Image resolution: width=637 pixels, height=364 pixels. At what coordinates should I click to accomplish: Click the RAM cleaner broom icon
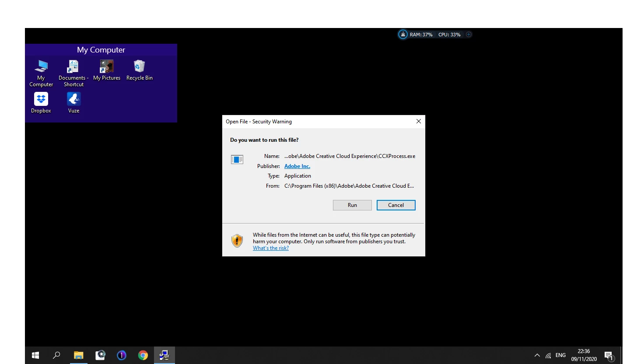point(402,35)
